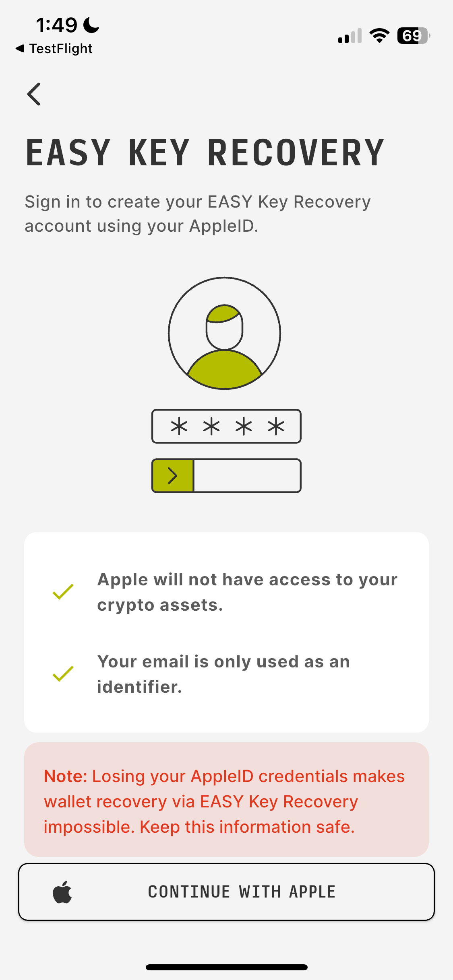Tap the masked password asterisks box

[226, 426]
